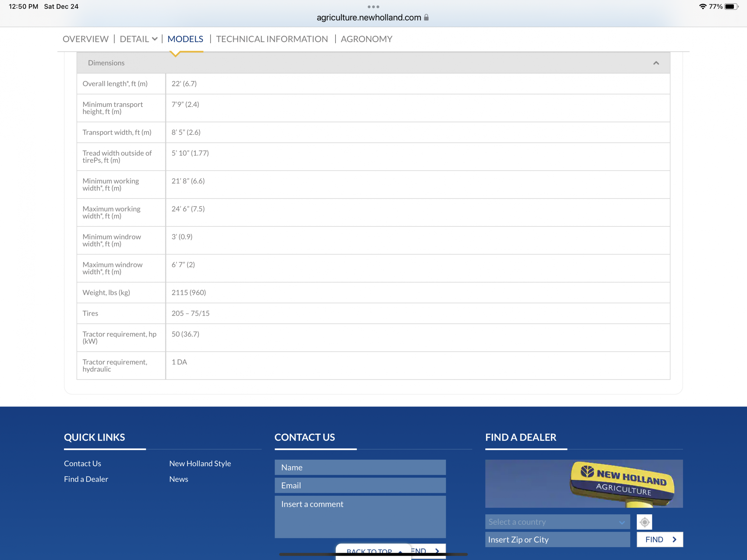Go to the AGRONOMY tab

point(366,39)
